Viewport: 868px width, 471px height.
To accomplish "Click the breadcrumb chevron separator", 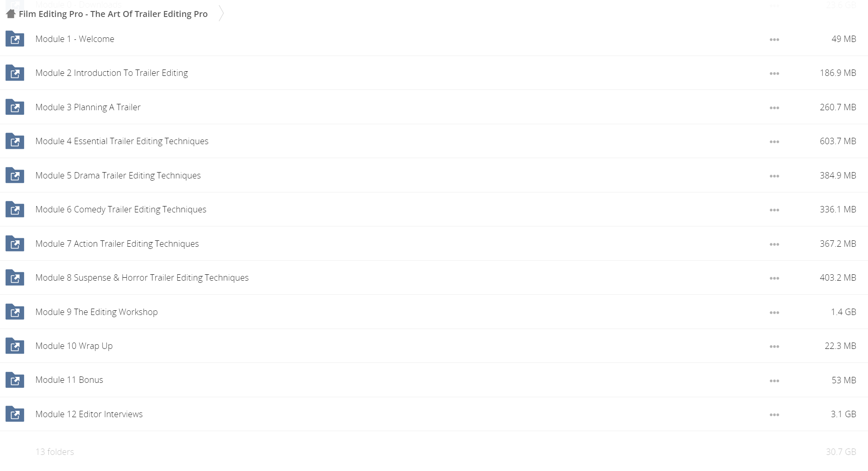I will tap(221, 13).
